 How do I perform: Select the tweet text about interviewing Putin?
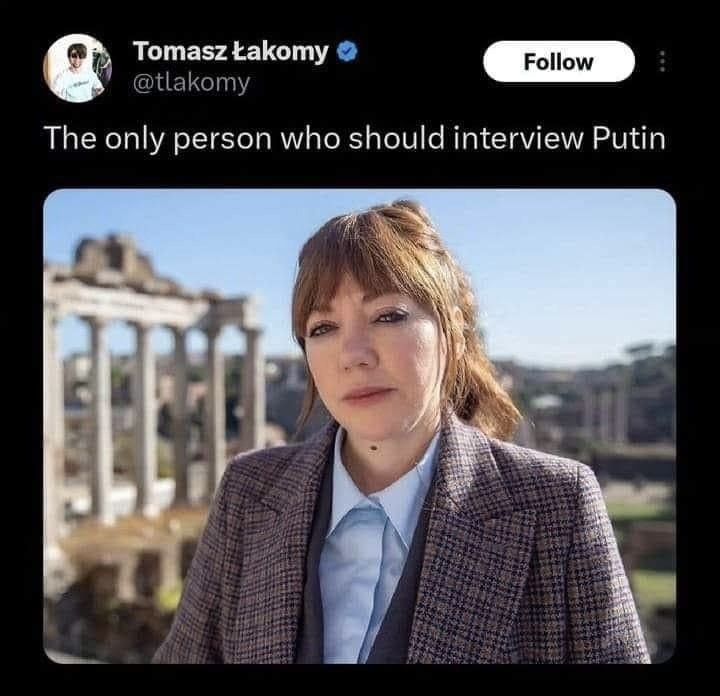pos(354,138)
